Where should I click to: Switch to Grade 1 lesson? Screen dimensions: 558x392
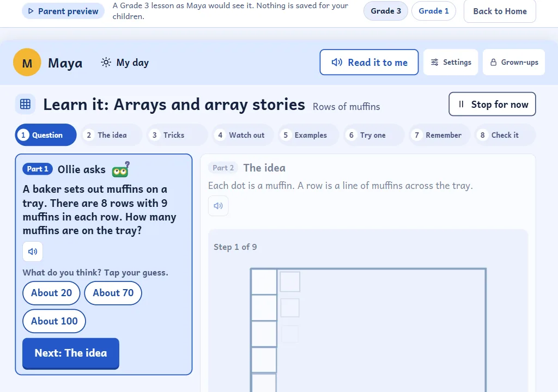(433, 11)
